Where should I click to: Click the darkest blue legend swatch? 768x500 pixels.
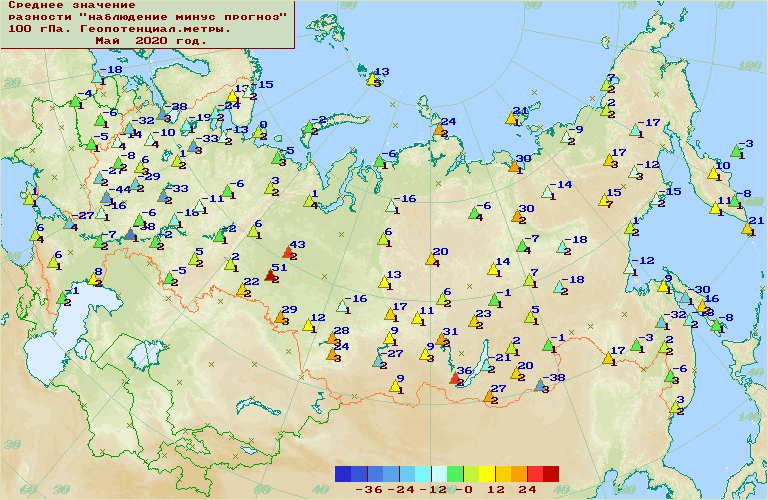343,474
